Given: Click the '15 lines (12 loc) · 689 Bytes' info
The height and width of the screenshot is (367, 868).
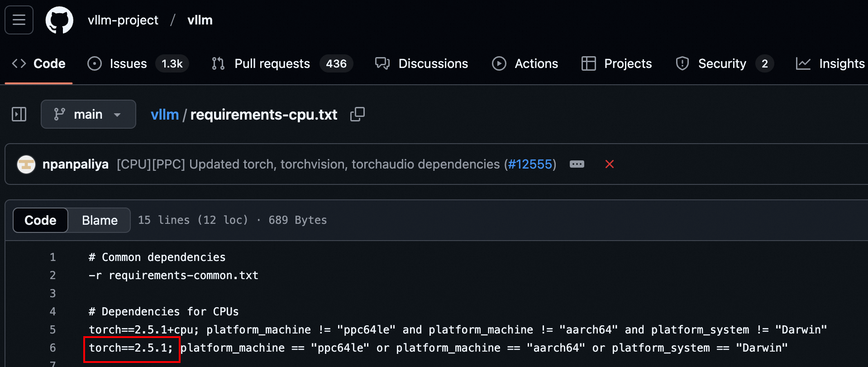Looking at the screenshot, I should tap(232, 220).
